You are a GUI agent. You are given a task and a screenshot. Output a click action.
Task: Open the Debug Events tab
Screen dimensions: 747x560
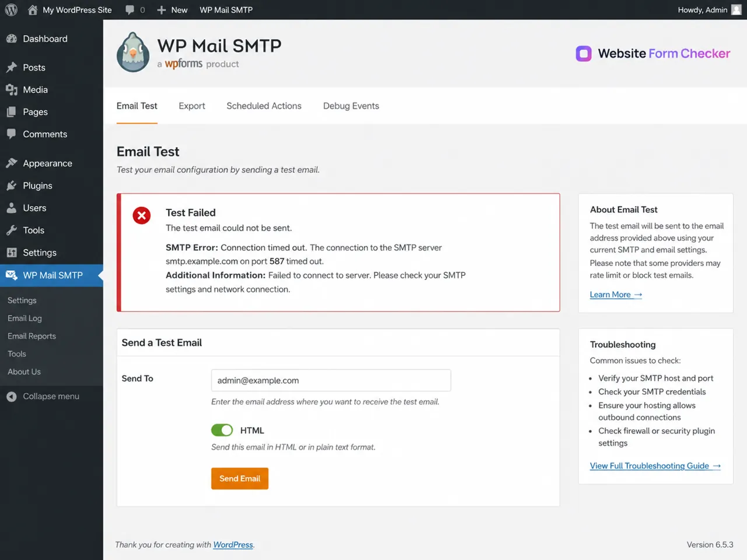pos(351,106)
